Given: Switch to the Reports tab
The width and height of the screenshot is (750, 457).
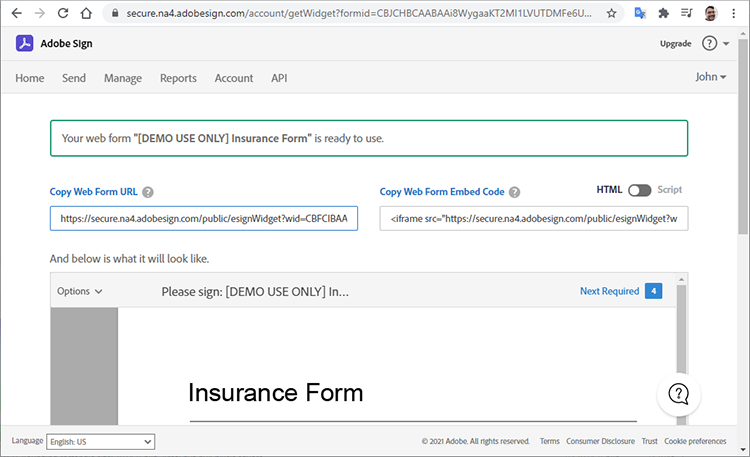Looking at the screenshot, I should [178, 78].
